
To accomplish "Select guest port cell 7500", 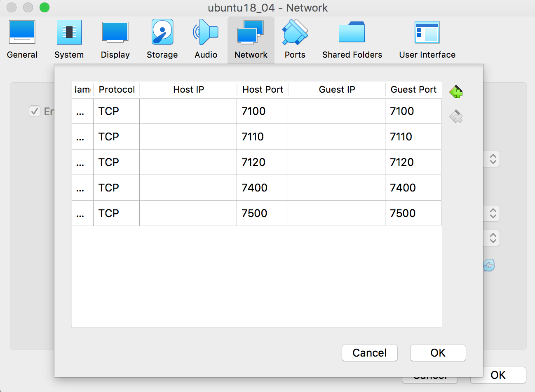I will [413, 213].
